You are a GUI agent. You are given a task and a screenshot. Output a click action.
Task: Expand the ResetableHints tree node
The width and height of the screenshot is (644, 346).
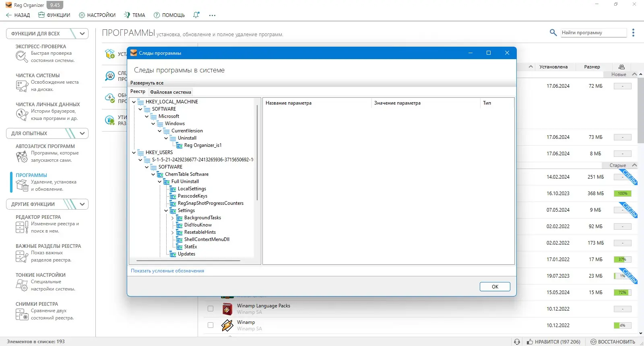point(173,232)
